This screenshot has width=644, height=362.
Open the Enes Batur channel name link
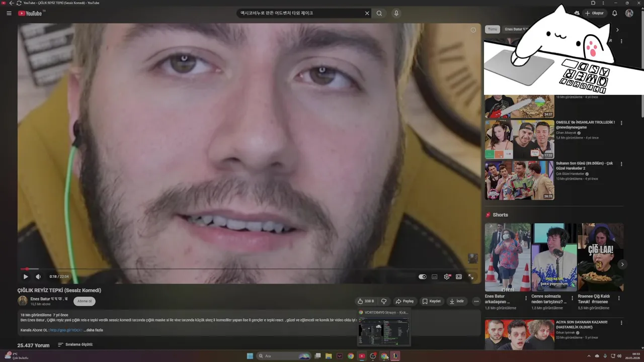point(49,299)
